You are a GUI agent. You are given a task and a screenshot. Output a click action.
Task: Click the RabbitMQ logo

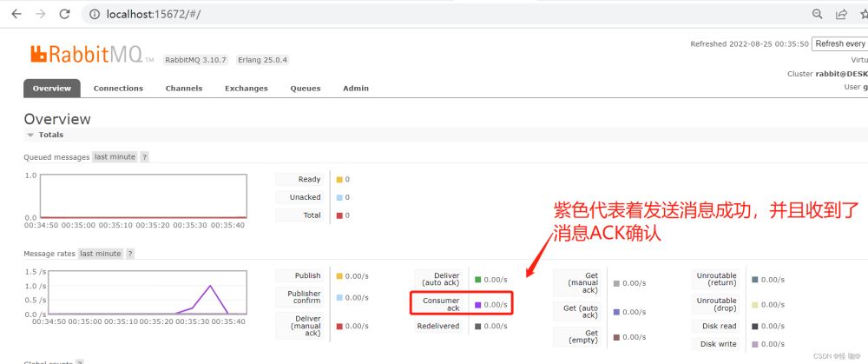pyautogui.click(x=82, y=56)
